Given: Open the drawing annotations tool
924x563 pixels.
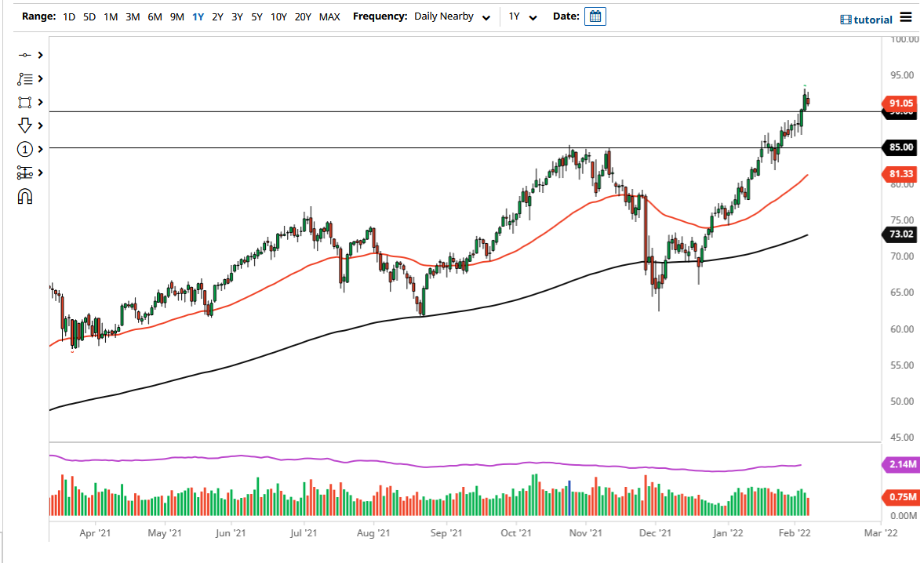Looking at the screenshot, I should [x=24, y=78].
